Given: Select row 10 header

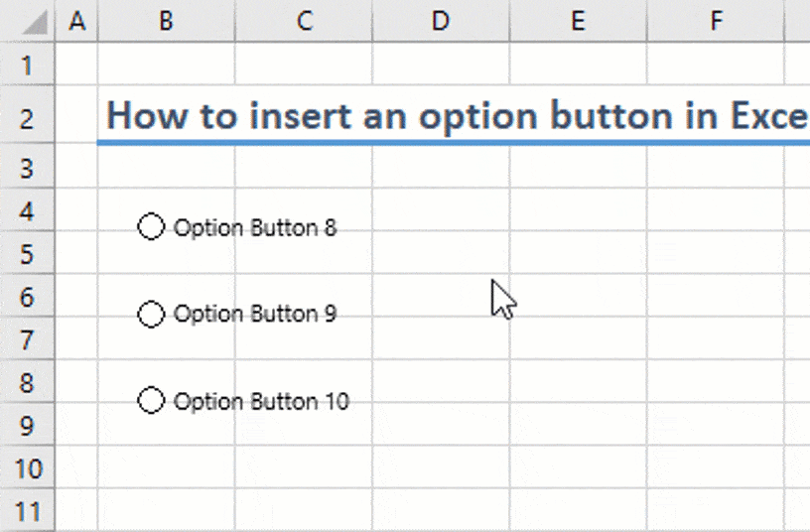Looking at the screenshot, I should pyautogui.click(x=27, y=468).
